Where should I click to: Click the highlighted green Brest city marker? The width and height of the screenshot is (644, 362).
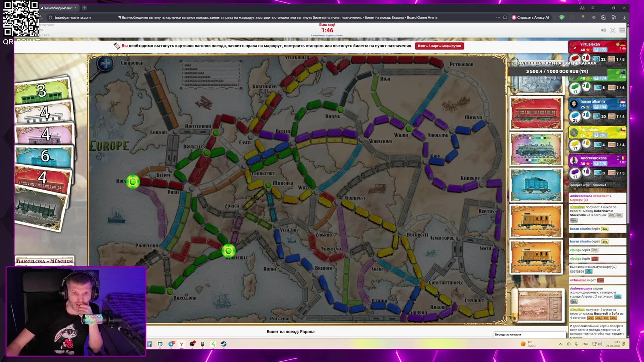pyautogui.click(x=133, y=182)
